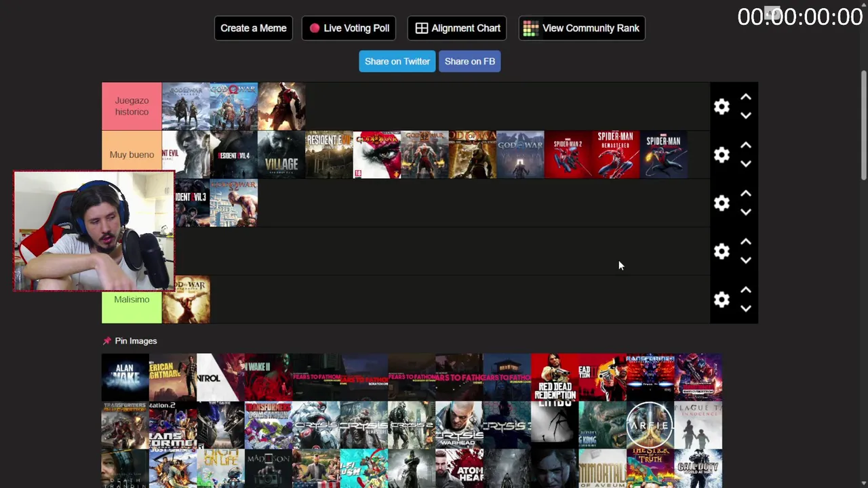Screen dimensions: 868x488
Task: Open settings gear for Juegazo historico tier
Action: [x=722, y=107]
